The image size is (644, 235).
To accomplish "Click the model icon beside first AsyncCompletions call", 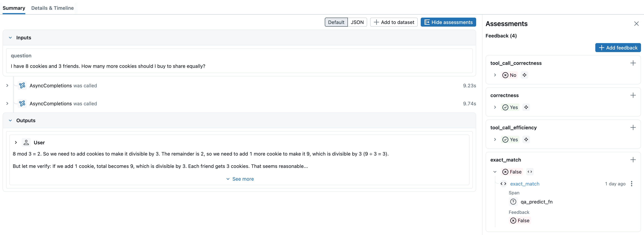I will [22, 85].
